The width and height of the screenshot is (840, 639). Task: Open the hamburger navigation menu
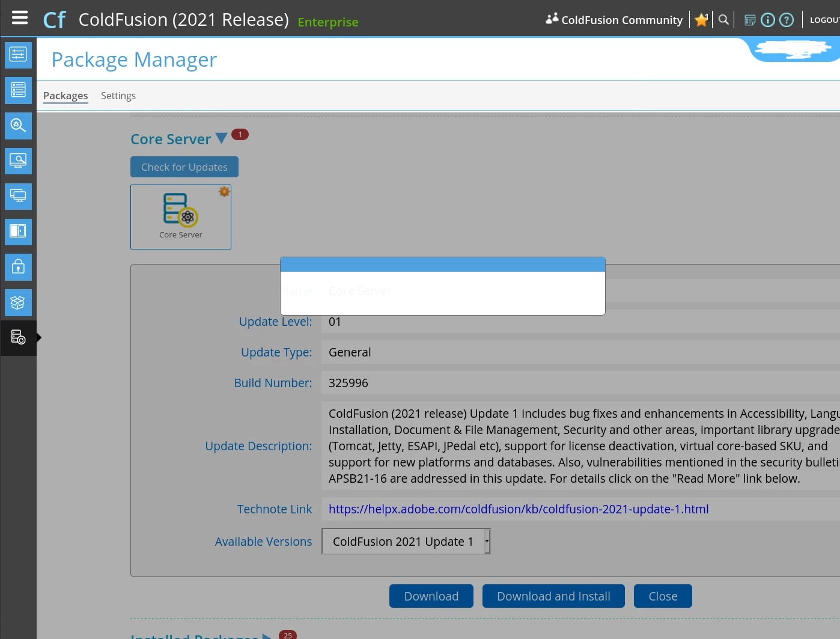click(20, 17)
